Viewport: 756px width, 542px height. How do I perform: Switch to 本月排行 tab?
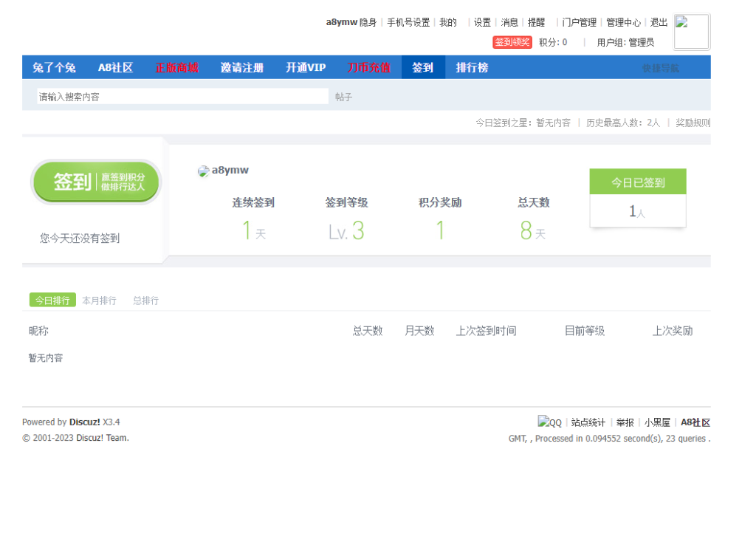(100, 301)
